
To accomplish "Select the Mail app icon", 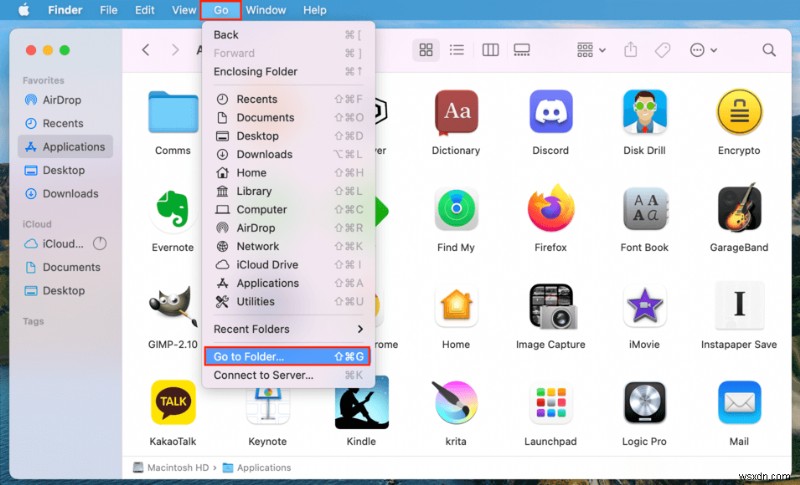I will (x=739, y=402).
